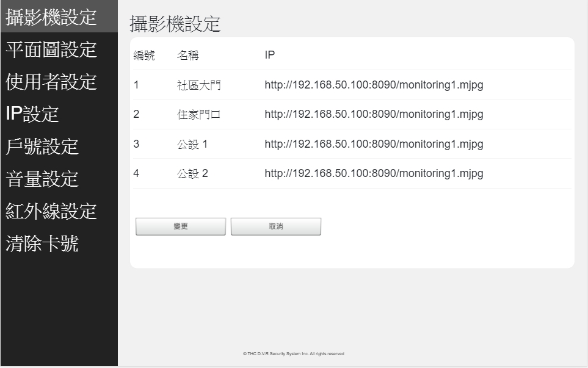The image size is (588, 368).
Task: Select 使用者設定 menu item
Action: tap(51, 82)
